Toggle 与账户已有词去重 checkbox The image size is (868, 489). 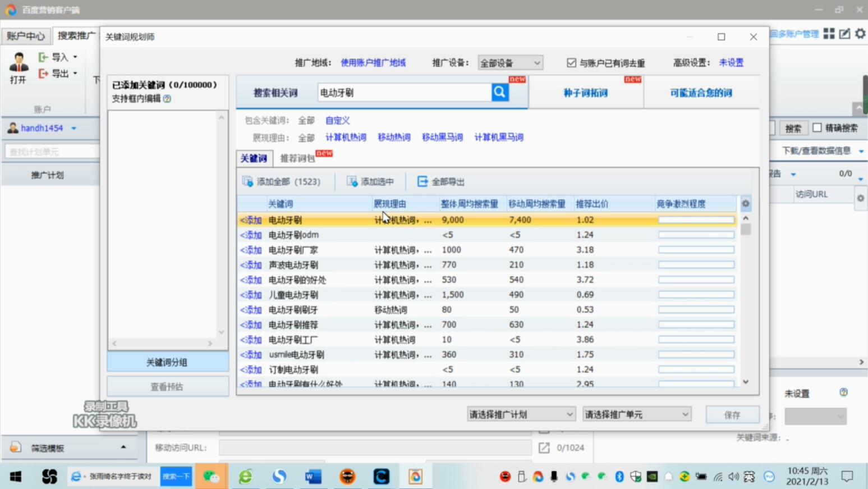coord(571,63)
